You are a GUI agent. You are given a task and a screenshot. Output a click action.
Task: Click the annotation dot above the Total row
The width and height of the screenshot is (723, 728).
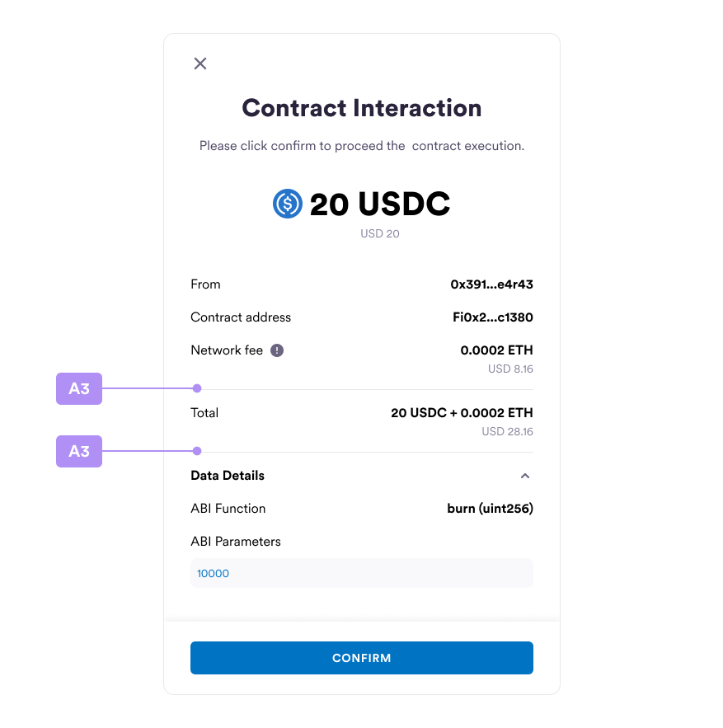click(x=197, y=388)
